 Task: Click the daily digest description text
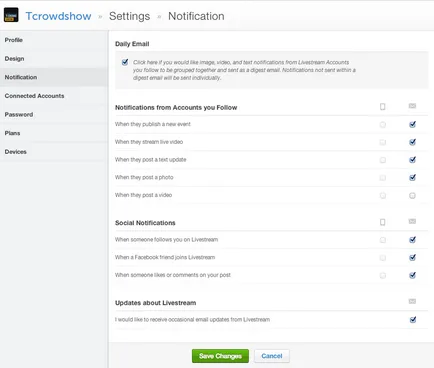click(x=244, y=70)
